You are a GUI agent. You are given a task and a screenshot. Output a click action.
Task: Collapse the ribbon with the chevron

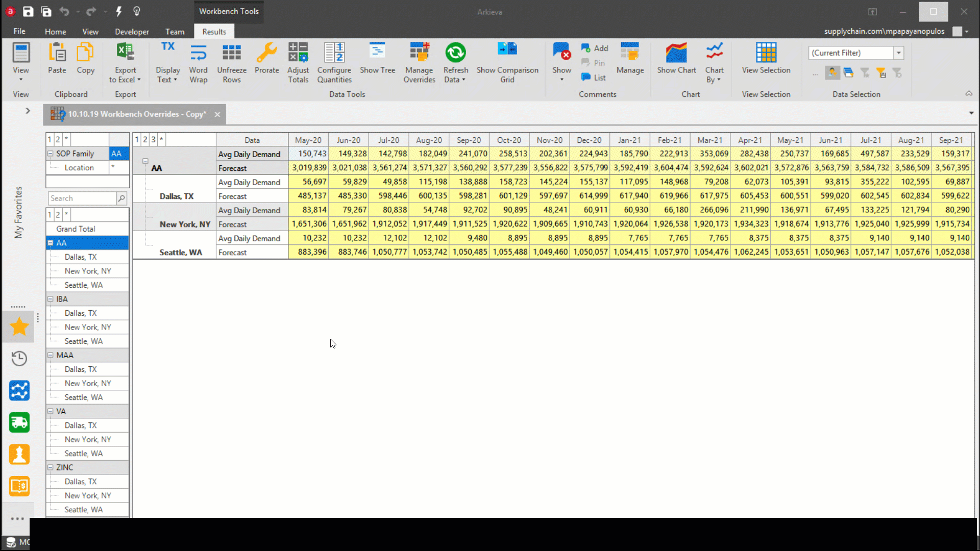click(x=969, y=94)
